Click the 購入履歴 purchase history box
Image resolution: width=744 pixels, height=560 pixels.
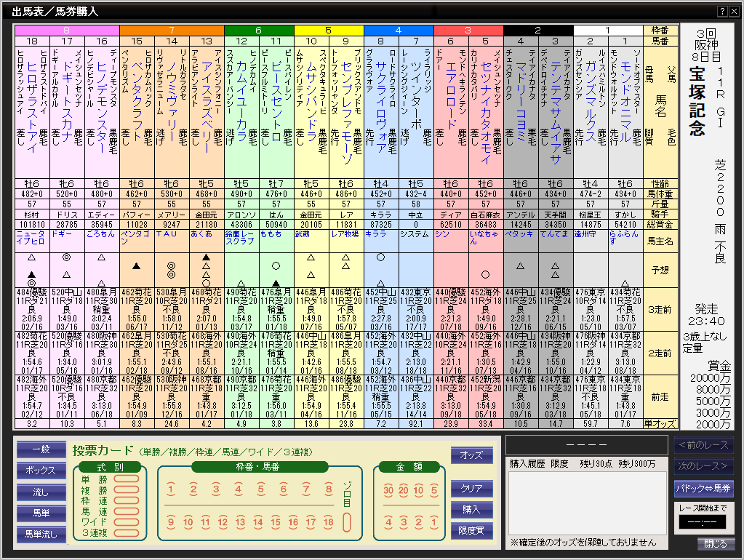tap(588, 503)
